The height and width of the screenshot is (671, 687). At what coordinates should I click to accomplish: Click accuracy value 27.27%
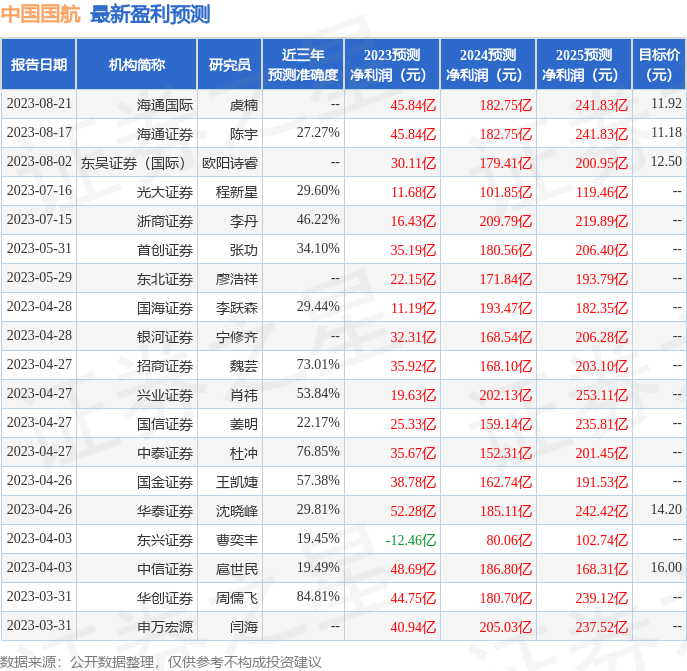(318, 132)
